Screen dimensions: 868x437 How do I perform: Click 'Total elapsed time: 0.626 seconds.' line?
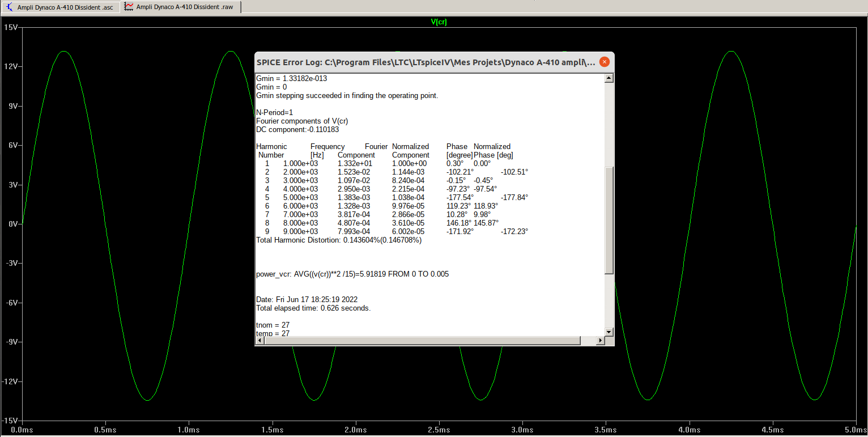coord(313,308)
